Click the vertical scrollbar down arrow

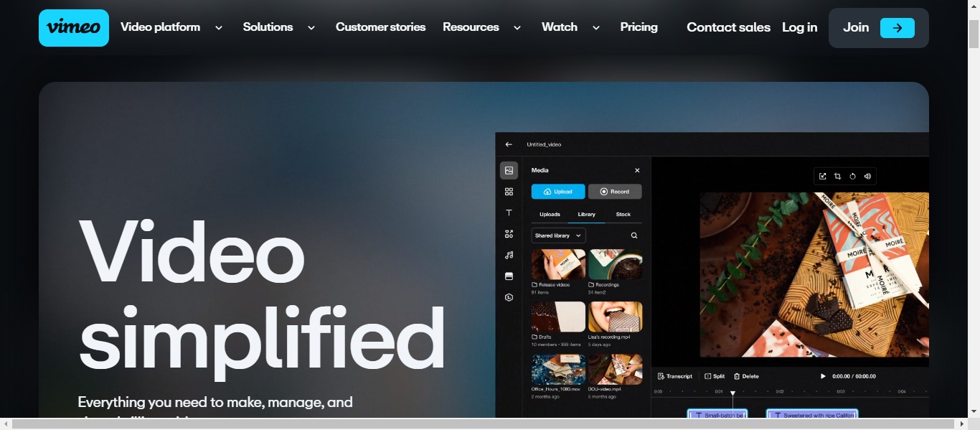pos(974,411)
